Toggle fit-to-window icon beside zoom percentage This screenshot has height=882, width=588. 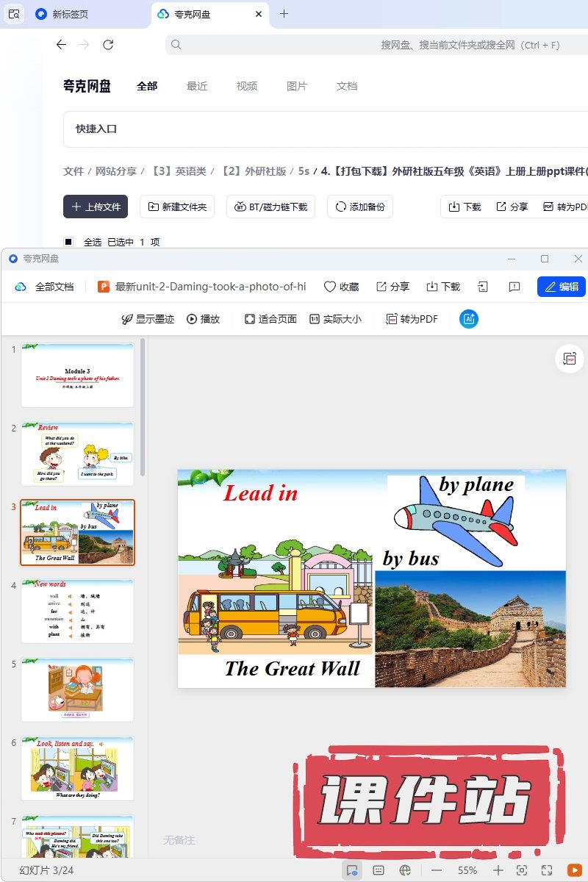coord(522,870)
